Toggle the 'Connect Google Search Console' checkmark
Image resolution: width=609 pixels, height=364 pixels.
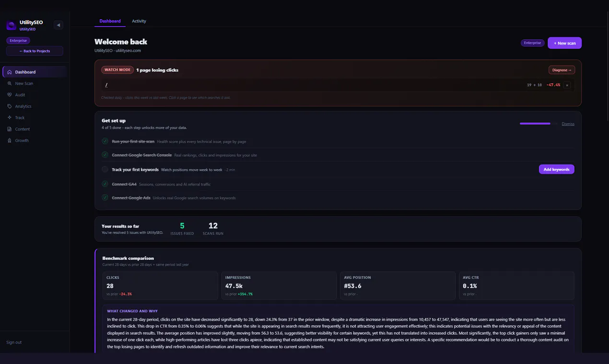point(105,155)
